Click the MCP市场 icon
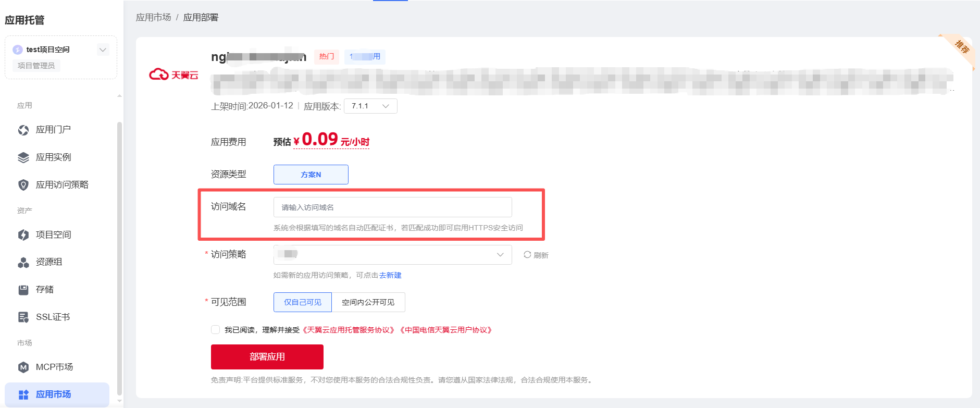The width and height of the screenshot is (980, 408). [23, 367]
